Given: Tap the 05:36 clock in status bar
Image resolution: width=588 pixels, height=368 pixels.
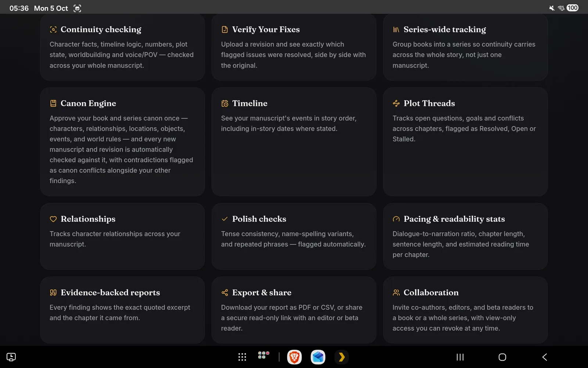Looking at the screenshot, I should [x=19, y=8].
